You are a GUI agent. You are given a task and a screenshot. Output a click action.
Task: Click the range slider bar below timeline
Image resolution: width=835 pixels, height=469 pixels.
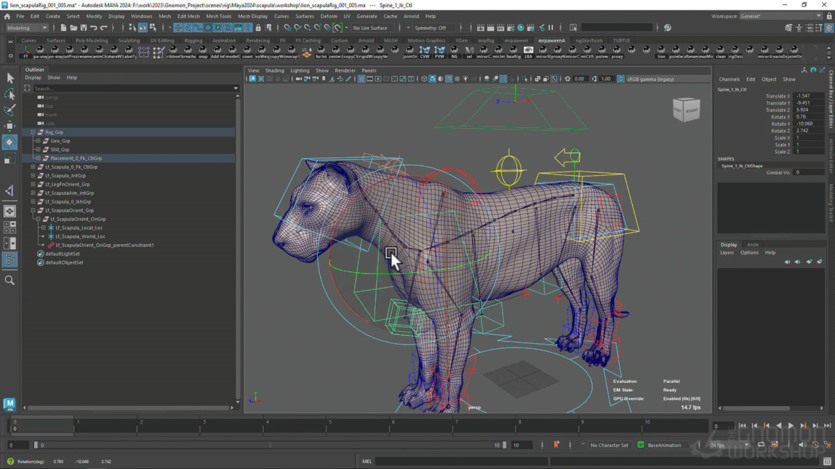pos(271,445)
